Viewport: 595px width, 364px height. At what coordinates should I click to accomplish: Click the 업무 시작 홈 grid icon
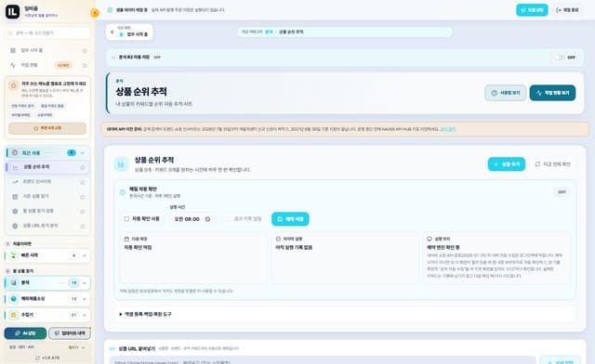[x=13, y=50]
